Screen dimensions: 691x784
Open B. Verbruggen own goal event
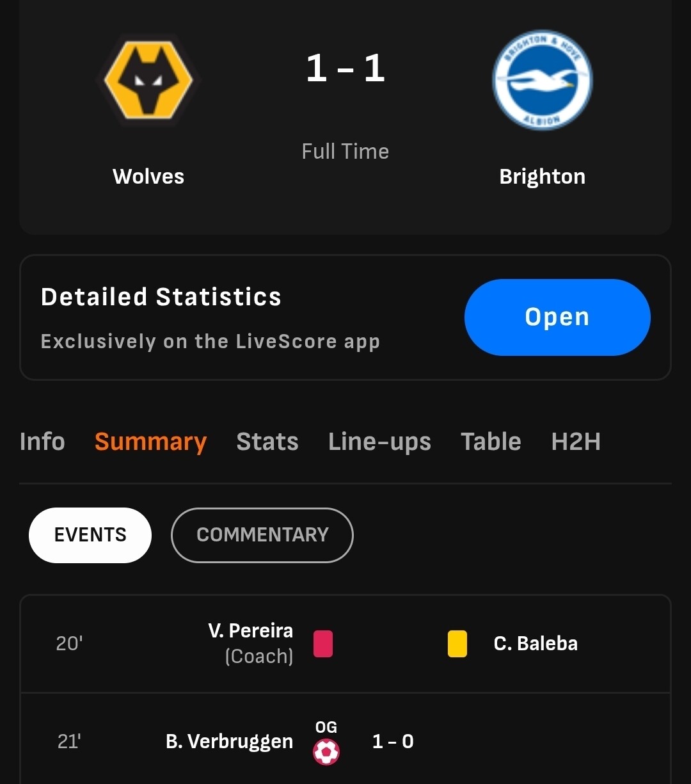(x=229, y=742)
